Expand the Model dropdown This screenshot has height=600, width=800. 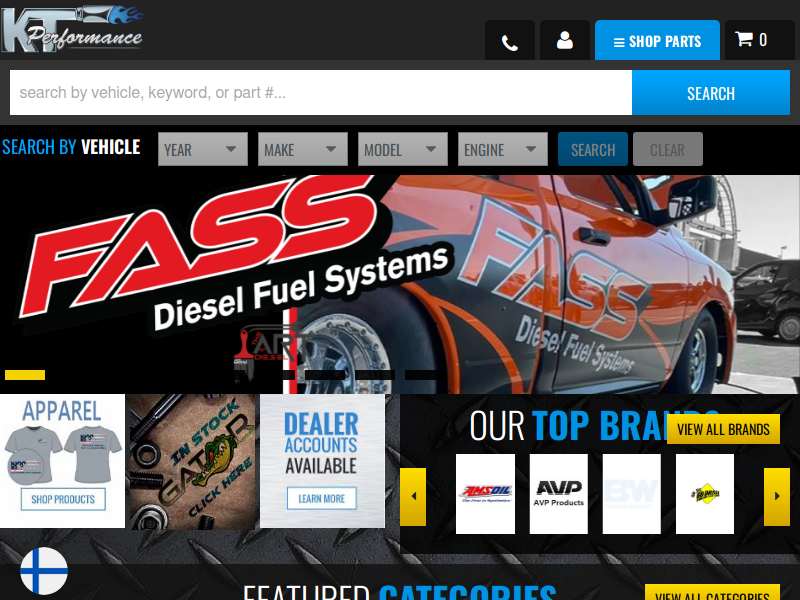pyautogui.click(x=403, y=149)
